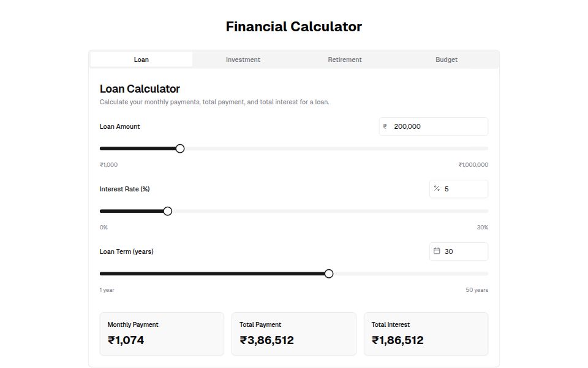588x368 pixels.
Task: Click the Total Interest result card
Action: coord(426,334)
